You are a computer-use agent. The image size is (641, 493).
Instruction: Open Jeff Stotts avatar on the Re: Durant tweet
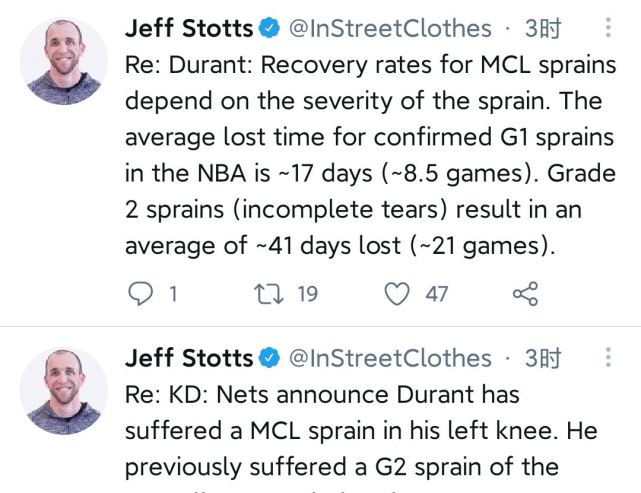pyautogui.click(x=64, y=61)
